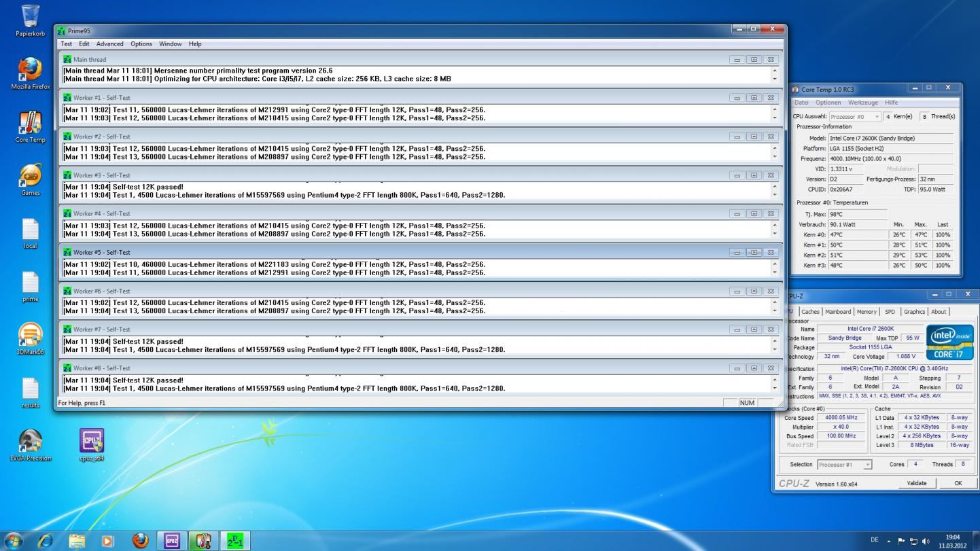The width and height of the screenshot is (980, 551).
Task: Click the action center flag tray icon
Action: (901, 541)
